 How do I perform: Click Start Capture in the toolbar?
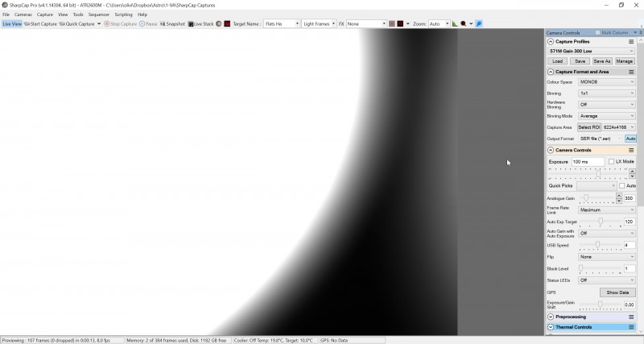pyautogui.click(x=40, y=24)
